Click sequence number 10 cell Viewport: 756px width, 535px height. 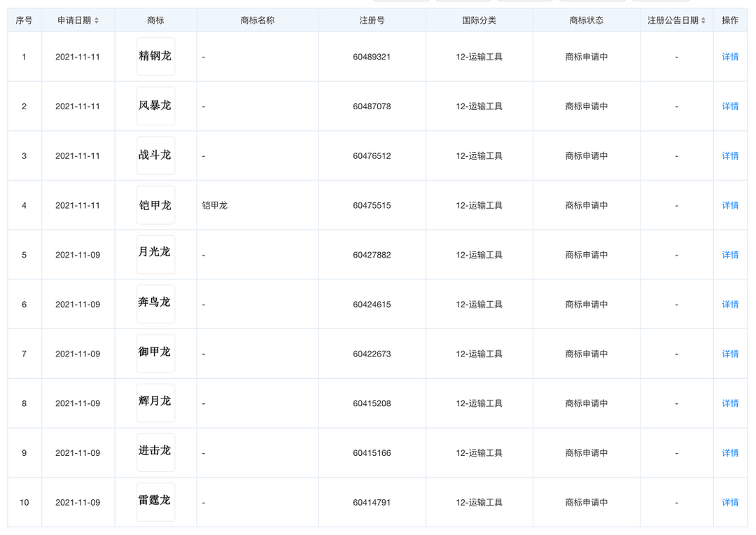tap(24, 503)
